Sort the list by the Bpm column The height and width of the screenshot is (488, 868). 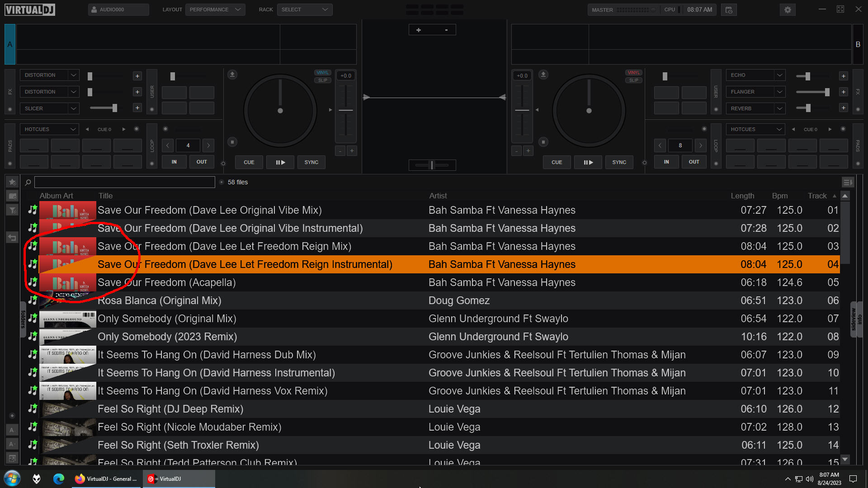pos(779,196)
